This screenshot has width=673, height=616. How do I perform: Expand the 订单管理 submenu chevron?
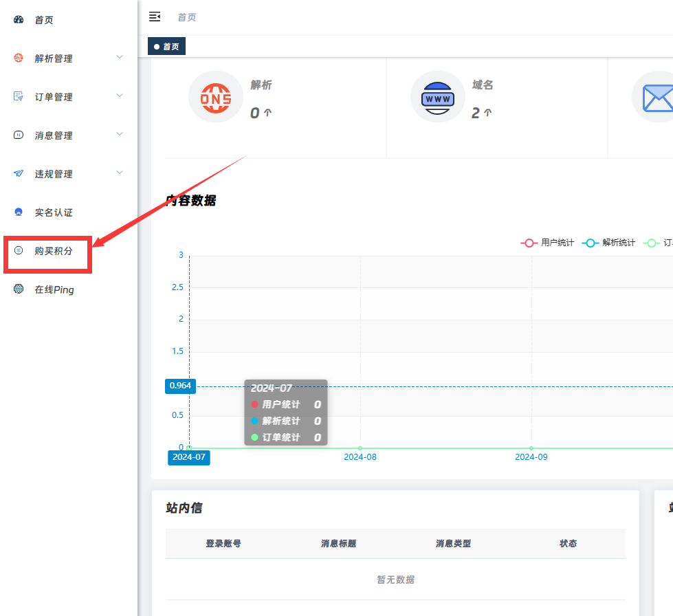pos(120,96)
